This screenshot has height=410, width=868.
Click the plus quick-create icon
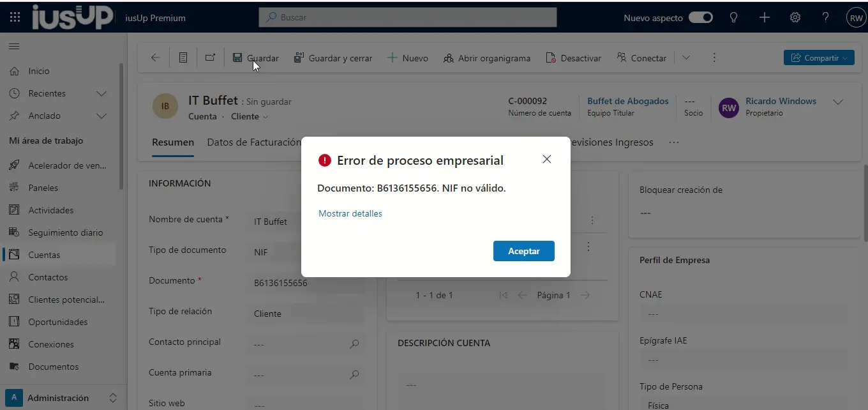765,18
